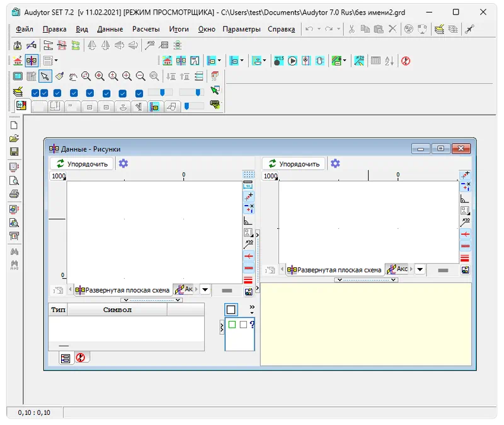Click the green cursor selection icon
Image resolution: width=504 pixels, height=425 pixels.
(215, 90)
